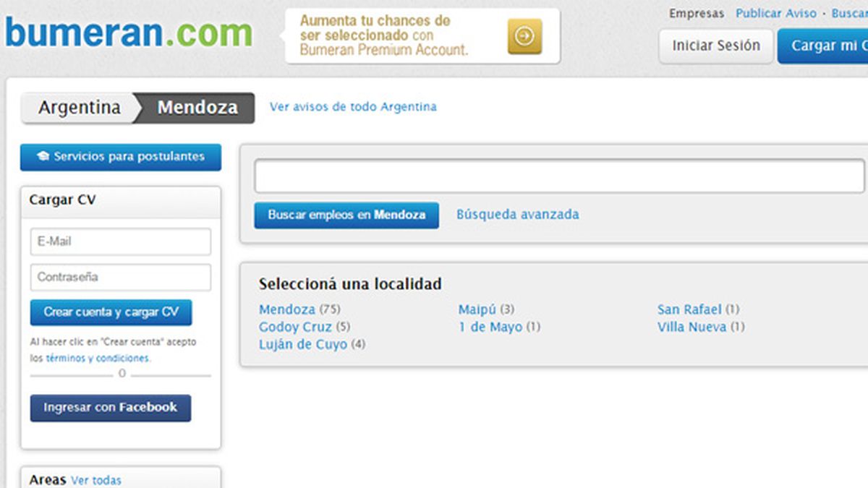The height and width of the screenshot is (488, 868).
Task: Click graduation cap Servicios para postulantes button
Action: tap(121, 157)
